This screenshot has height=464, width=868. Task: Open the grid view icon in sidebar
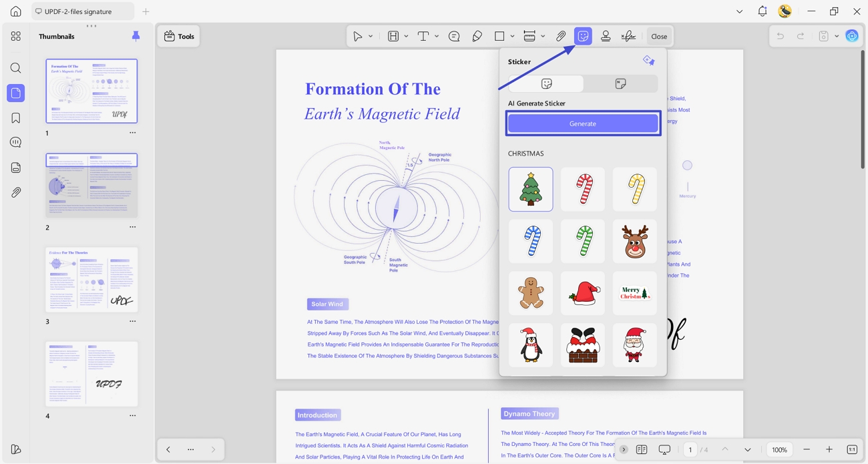(x=16, y=36)
